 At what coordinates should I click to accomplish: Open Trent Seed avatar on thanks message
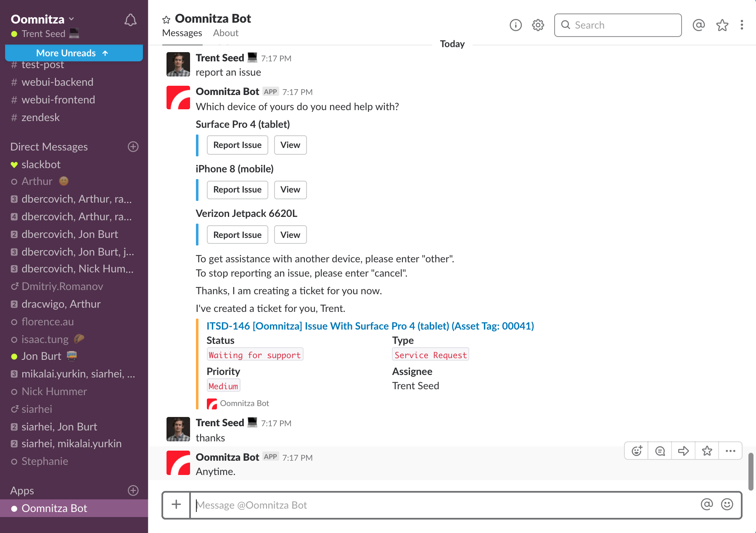point(178,429)
